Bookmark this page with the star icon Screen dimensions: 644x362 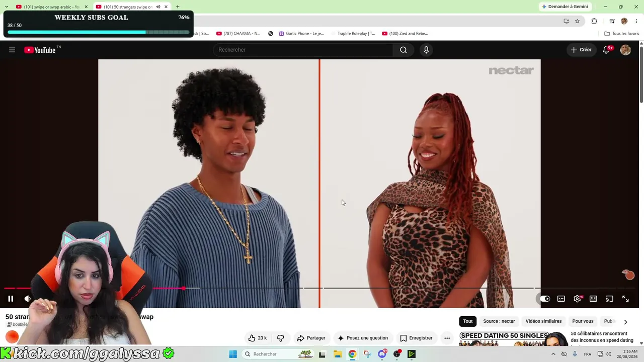(577, 21)
